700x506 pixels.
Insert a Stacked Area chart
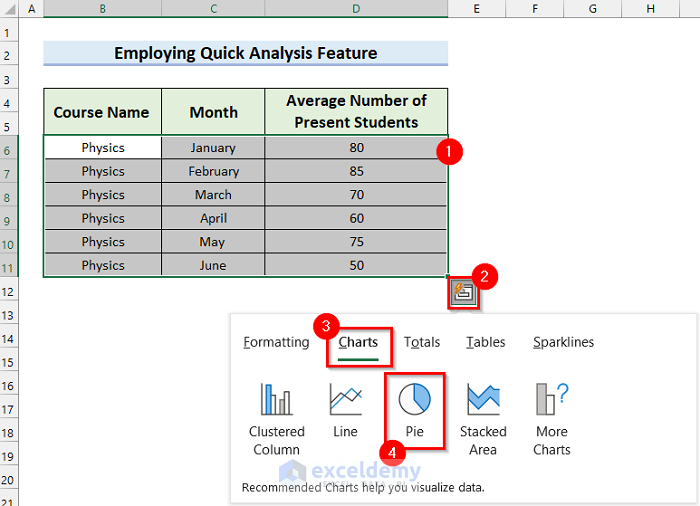(483, 419)
